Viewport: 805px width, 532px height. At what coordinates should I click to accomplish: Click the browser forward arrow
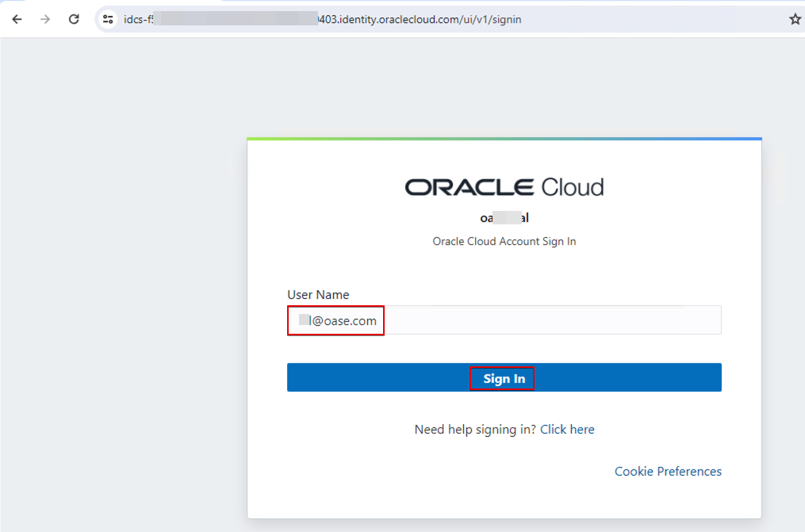point(45,20)
